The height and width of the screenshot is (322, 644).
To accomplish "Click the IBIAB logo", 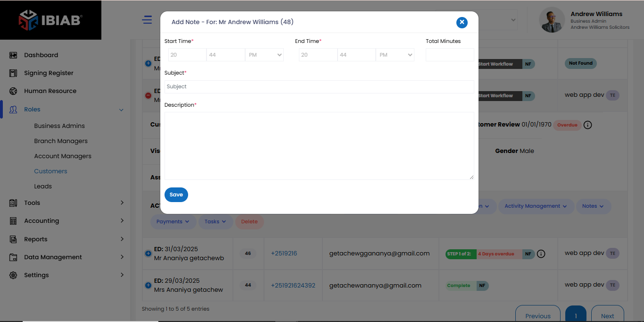I will tap(50, 20).
